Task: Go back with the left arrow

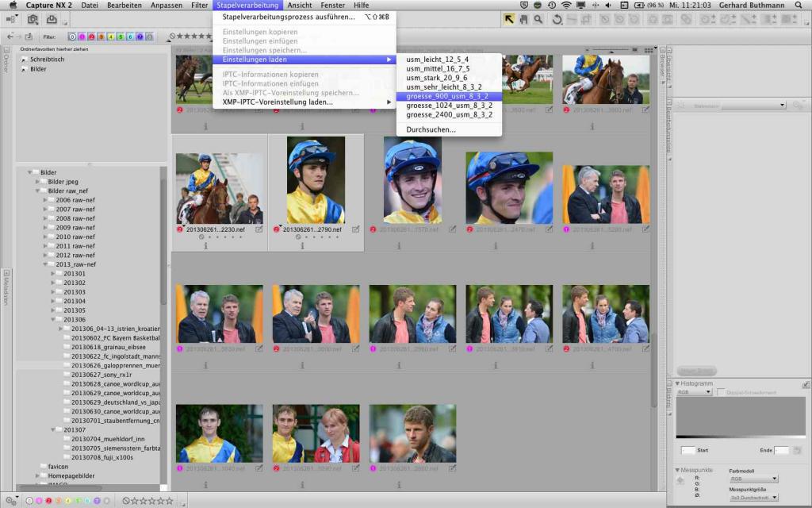Action: click(10, 37)
